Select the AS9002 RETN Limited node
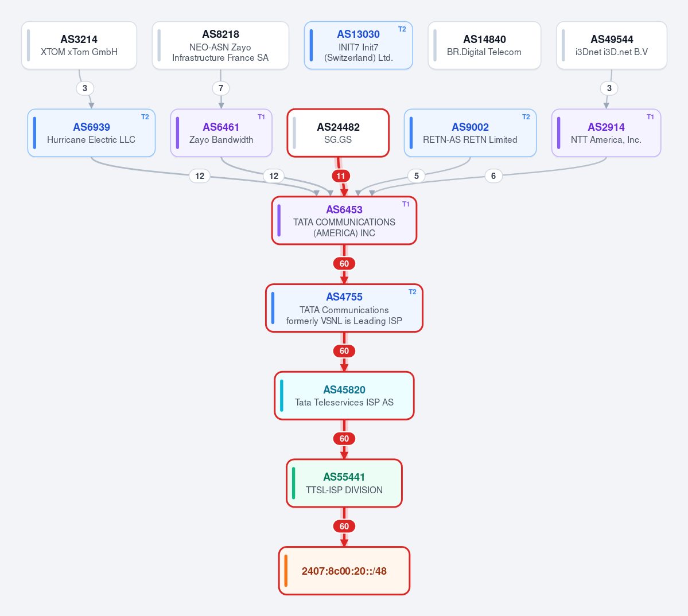Image resolution: width=688 pixels, height=616 pixels. pyautogui.click(x=471, y=133)
